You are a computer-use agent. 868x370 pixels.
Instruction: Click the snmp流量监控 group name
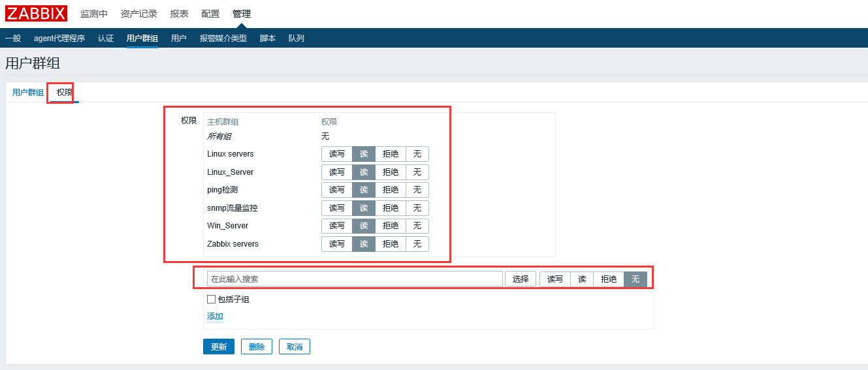coord(233,208)
